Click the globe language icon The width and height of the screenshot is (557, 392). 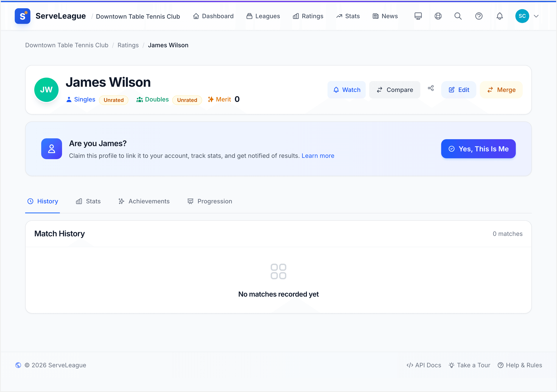[438, 16]
